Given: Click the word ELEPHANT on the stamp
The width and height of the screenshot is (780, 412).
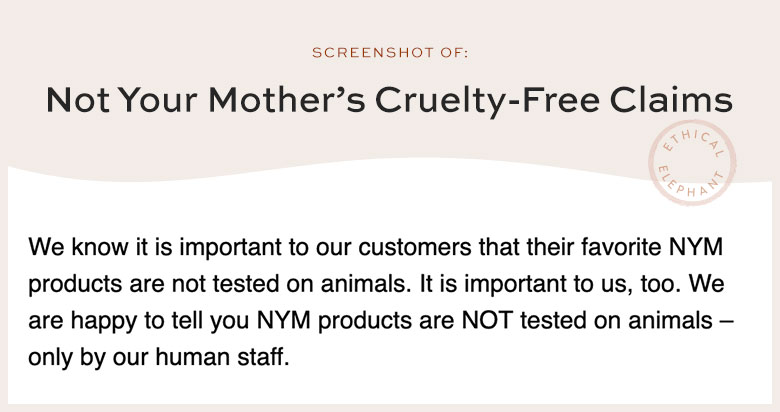Looking at the screenshot, I should [690, 183].
